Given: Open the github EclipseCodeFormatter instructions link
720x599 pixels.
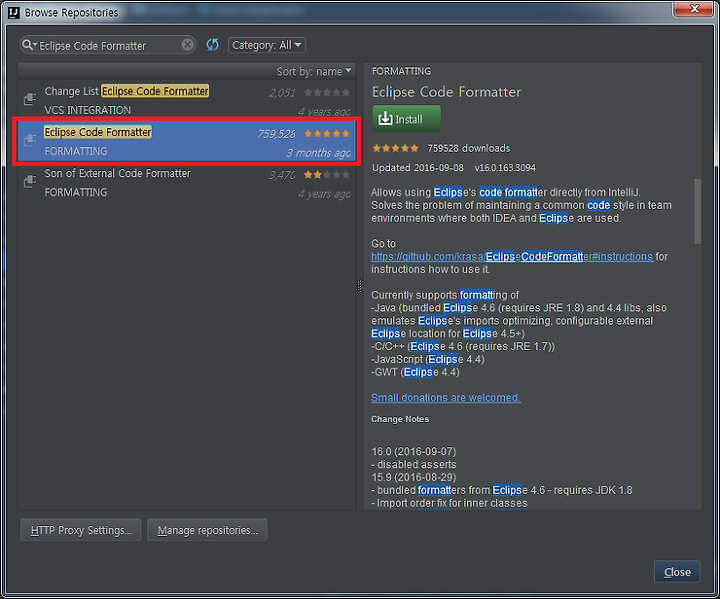Looking at the screenshot, I should tap(512, 256).
